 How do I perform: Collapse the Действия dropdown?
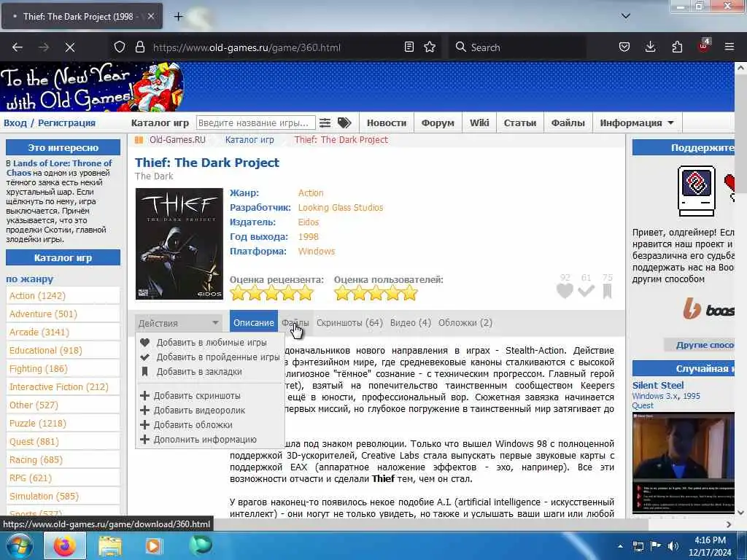(178, 323)
